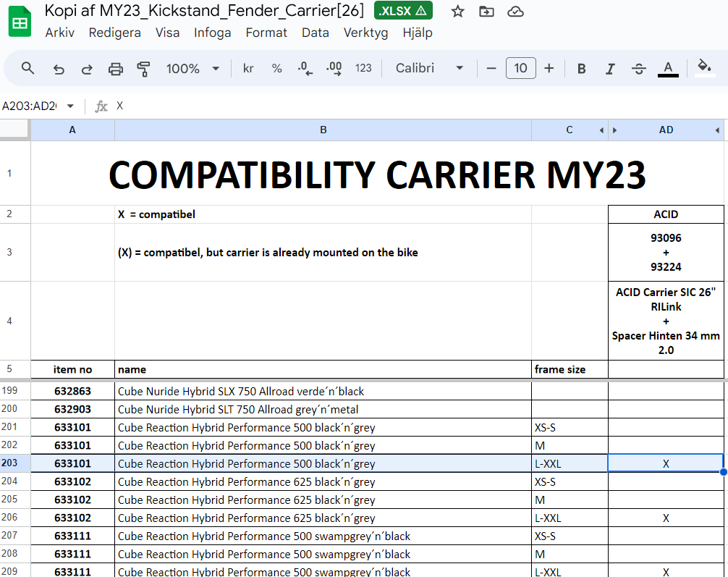Open the Infoga menu
The width and height of the screenshot is (728, 577).
(x=212, y=33)
